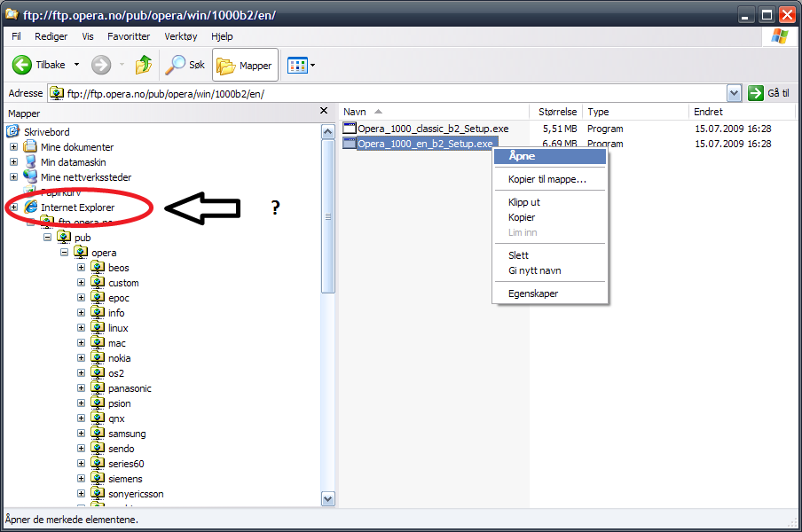This screenshot has width=802, height=532.
Task: Click the custom FTP folder icon
Action: (x=98, y=282)
